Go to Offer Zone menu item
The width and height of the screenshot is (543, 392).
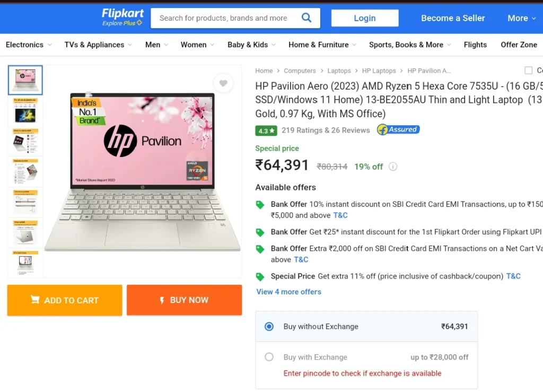519,45
